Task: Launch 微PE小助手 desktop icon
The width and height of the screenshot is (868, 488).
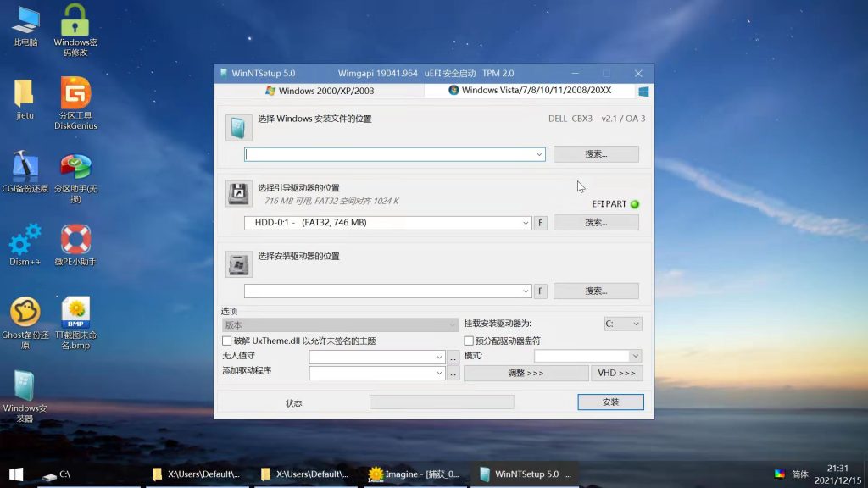Action: click(x=75, y=245)
